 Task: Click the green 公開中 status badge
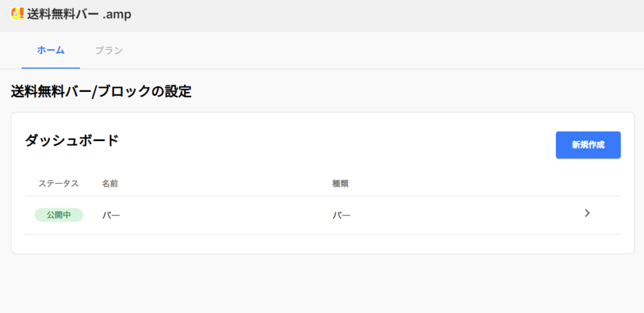pos(58,215)
